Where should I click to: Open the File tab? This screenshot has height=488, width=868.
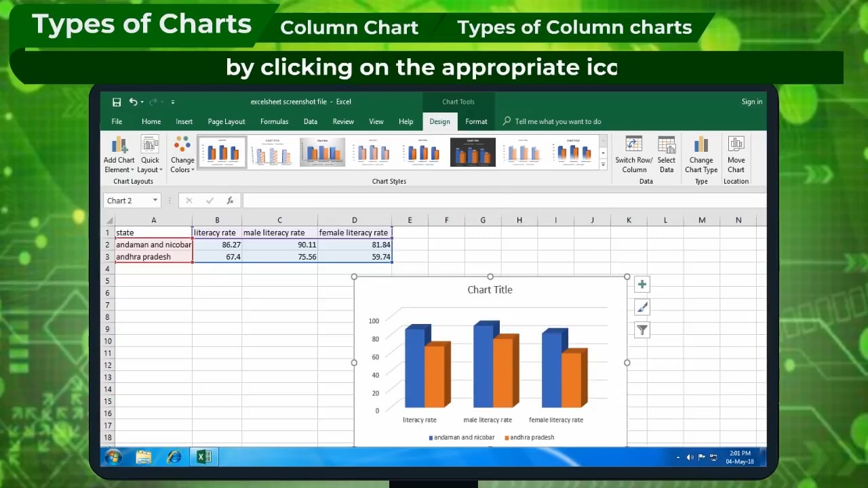(117, 122)
